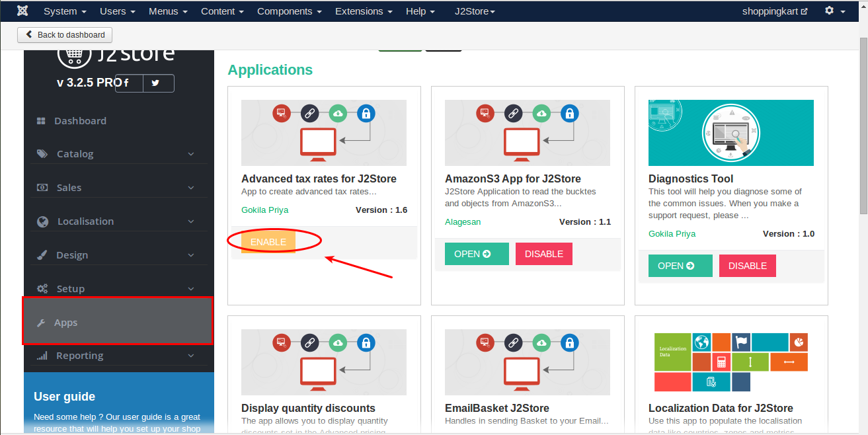Click the Dashboard grid icon

coord(41,121)
